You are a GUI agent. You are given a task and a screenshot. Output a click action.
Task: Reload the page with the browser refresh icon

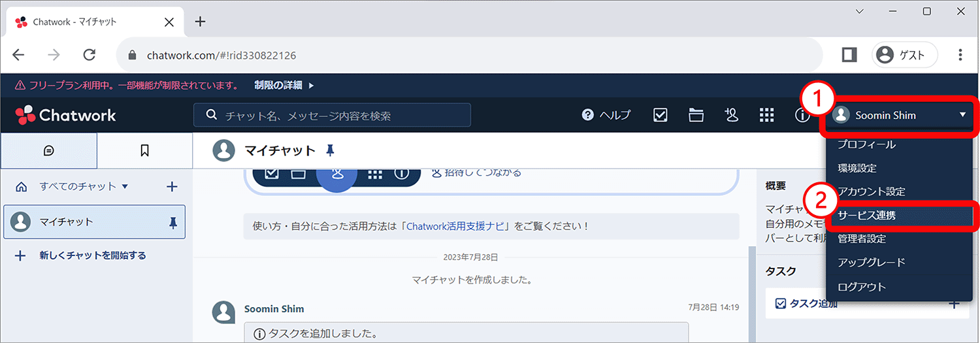(x=90, y=55)
